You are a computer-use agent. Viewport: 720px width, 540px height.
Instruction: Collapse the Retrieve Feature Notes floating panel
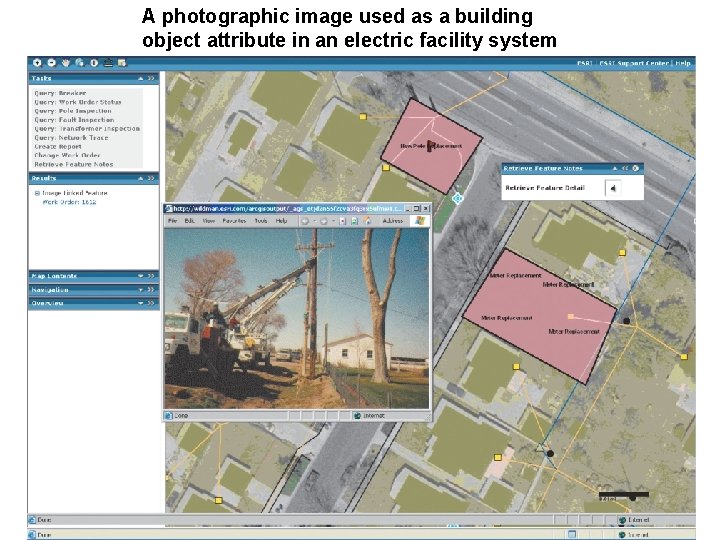[x=615, y=169]
